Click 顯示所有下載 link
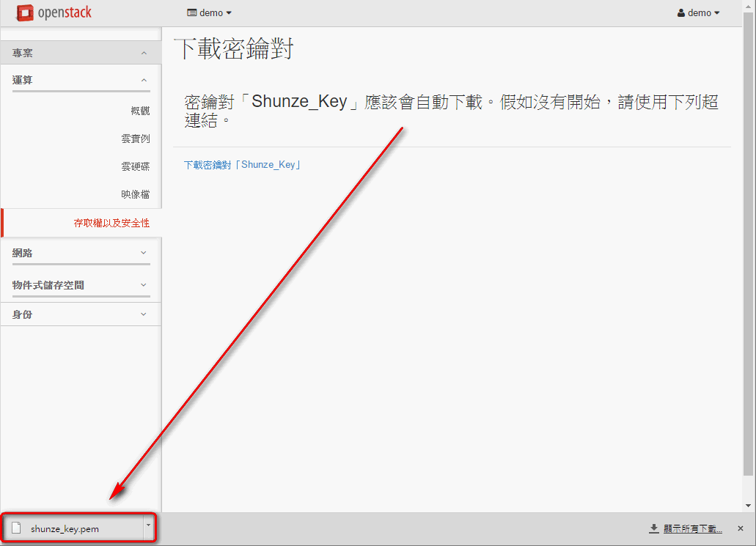The width and height of the screenshot is (756, 546). point(693,528)
